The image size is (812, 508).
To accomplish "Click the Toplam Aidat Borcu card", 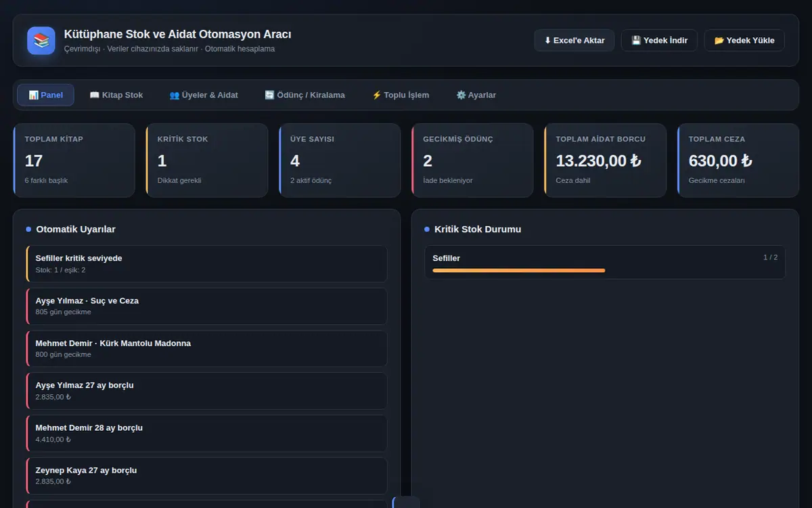I will [x=605, y=161].
